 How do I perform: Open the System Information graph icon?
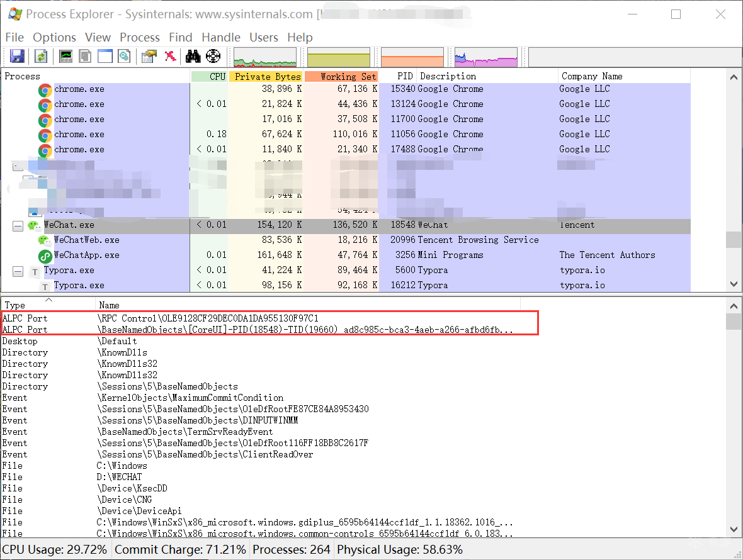pos(66,57)
